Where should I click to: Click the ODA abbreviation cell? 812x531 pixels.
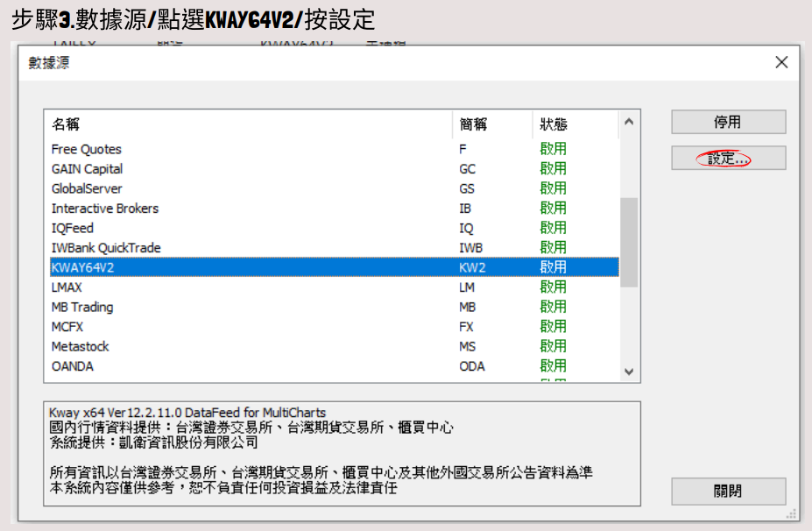pyautogui.click(x=472, y=366)
